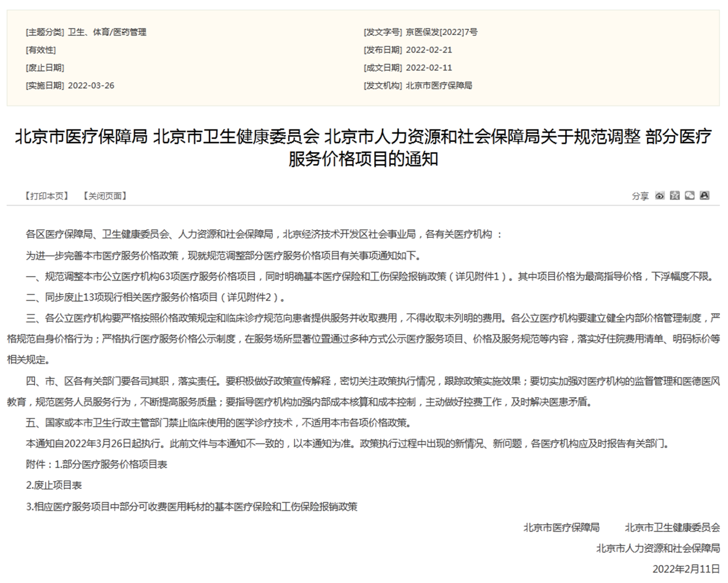Select the document number 京医保发[2022]7号
The height and width of the screenshot is (583, 728).
(x=441, y=32)
